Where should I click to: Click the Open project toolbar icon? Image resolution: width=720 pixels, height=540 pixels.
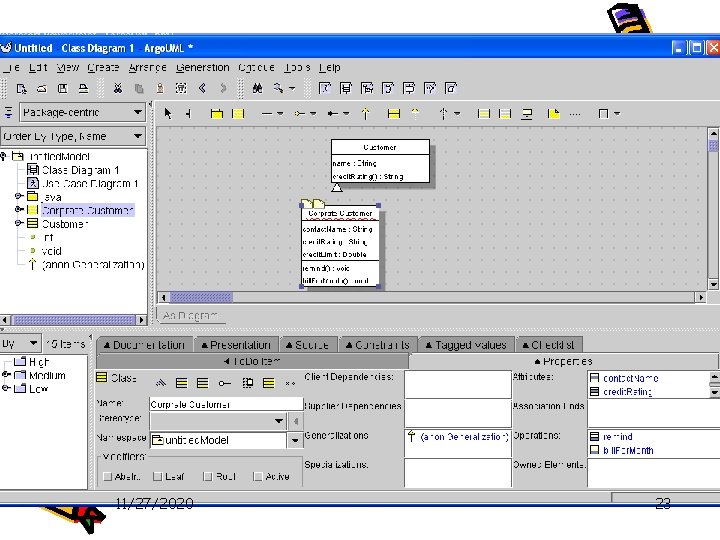click(x=42, y=88)
